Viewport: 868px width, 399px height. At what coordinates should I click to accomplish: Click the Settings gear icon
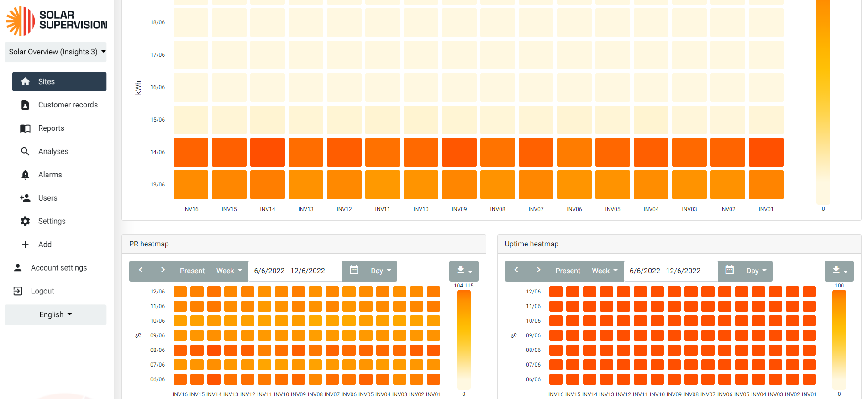coord(25,221)
